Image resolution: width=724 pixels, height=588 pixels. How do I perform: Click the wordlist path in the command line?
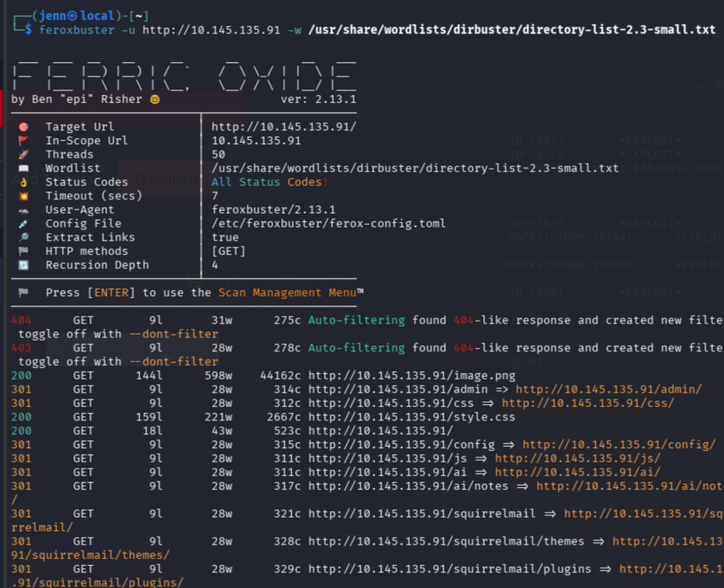click(512, 30)
